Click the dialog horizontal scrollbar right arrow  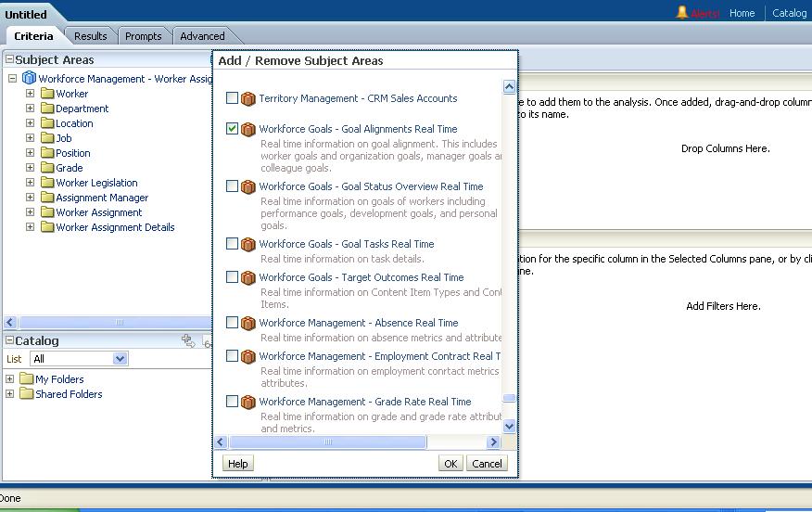pyautogui.click(x=493, y=442)
